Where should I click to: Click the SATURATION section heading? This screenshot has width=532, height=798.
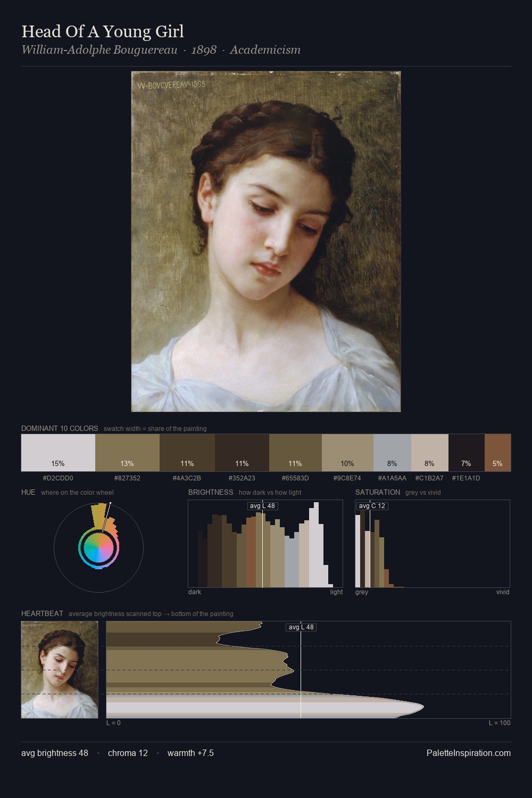[378, 492]
